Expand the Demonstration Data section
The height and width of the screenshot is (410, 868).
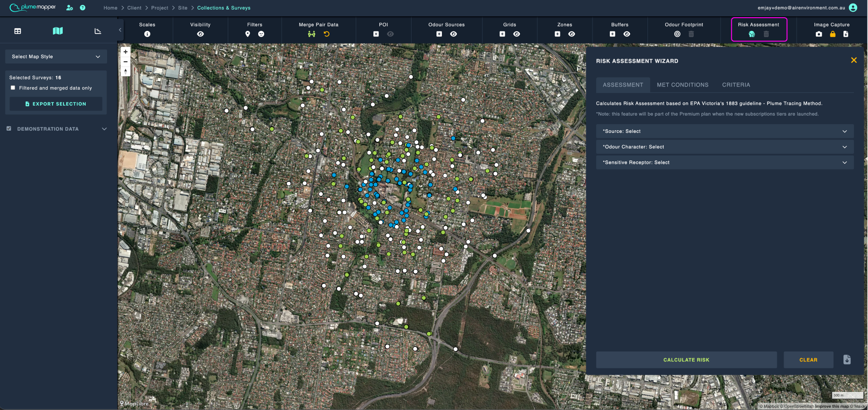104,129
